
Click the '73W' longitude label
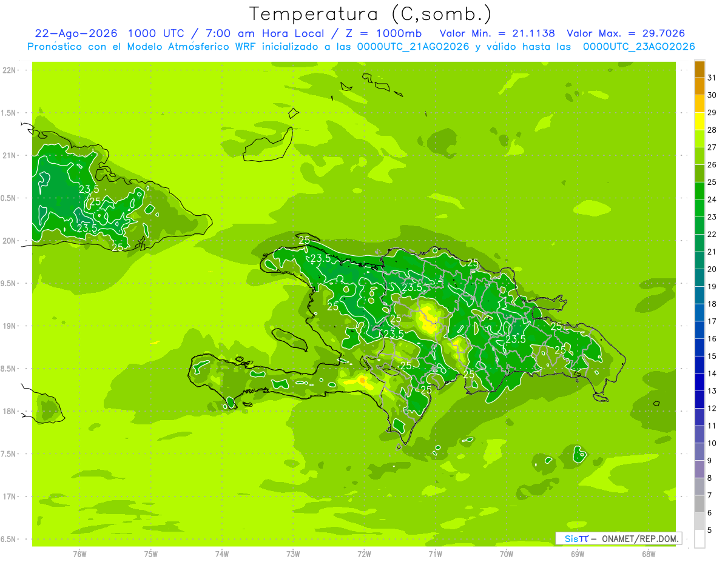click(x=293, y=554)
